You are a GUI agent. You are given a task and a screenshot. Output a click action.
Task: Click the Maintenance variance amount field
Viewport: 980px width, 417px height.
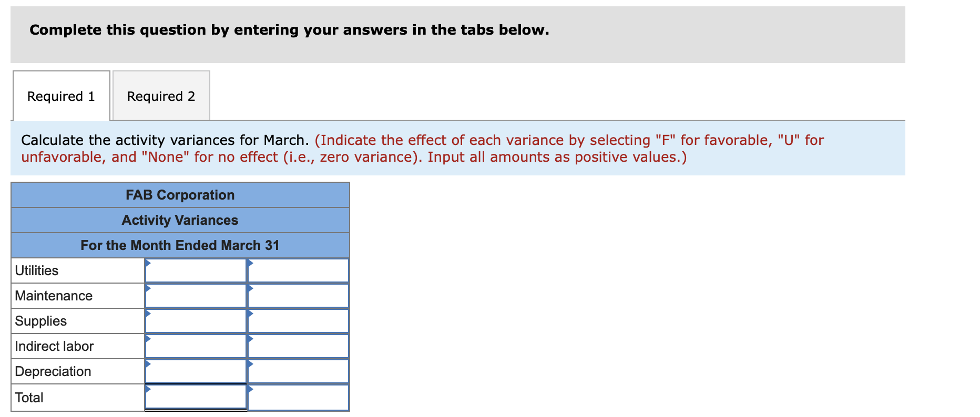[x=196, y=296]
